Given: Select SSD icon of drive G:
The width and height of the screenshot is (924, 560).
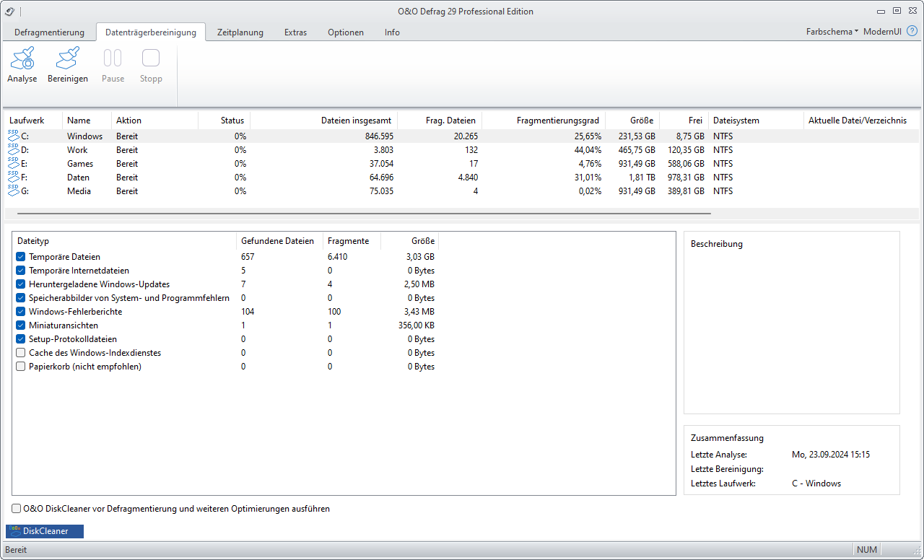Looking at the screenshot, I should click(x=14, y=190).
